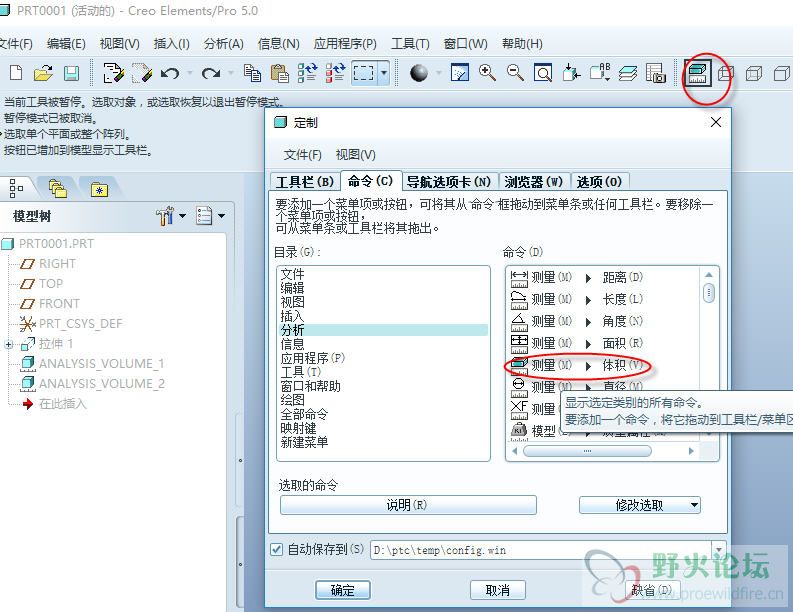The width and height of the screenshot is (793, 612).
Task: Click the Description button
Action: [x=408, y=505]
